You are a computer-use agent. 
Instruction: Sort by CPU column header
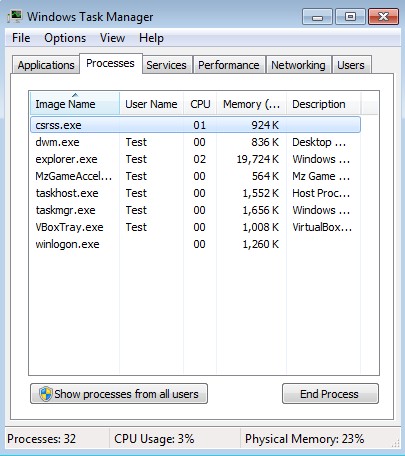coord(200,104)
